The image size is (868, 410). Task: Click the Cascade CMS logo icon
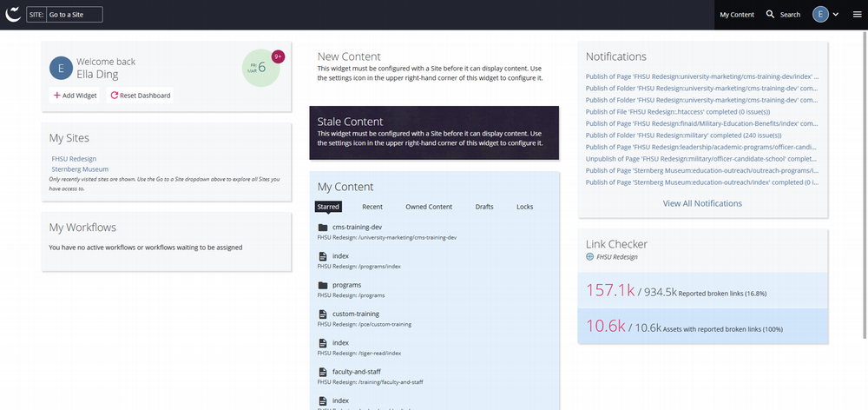click(x=13, y=15)
